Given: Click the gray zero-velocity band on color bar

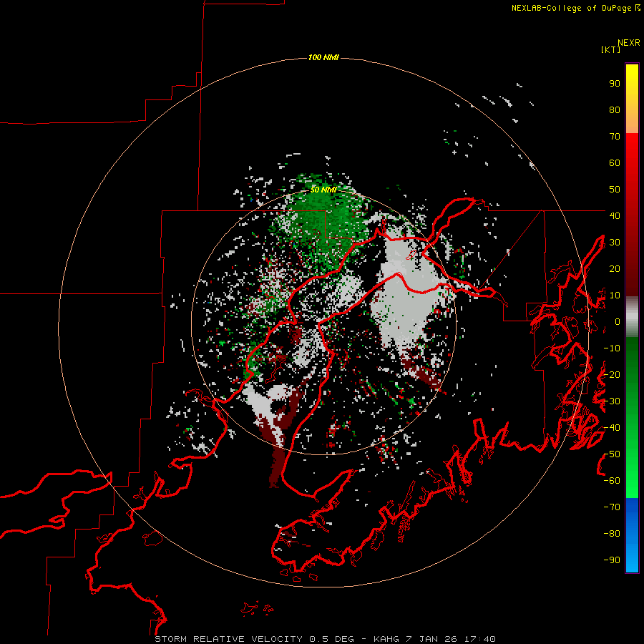Looking at the screenshot, I should [x=632, y=317].
